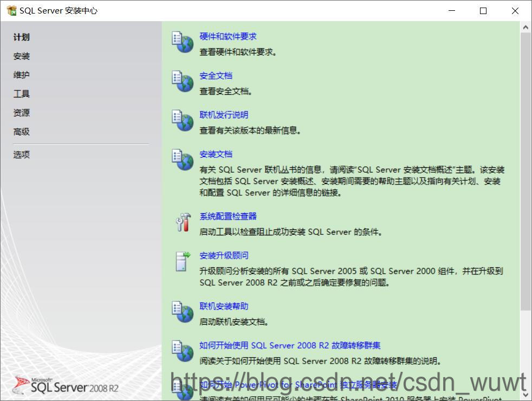Click the description text 查看安全文档。

(225, 91)
